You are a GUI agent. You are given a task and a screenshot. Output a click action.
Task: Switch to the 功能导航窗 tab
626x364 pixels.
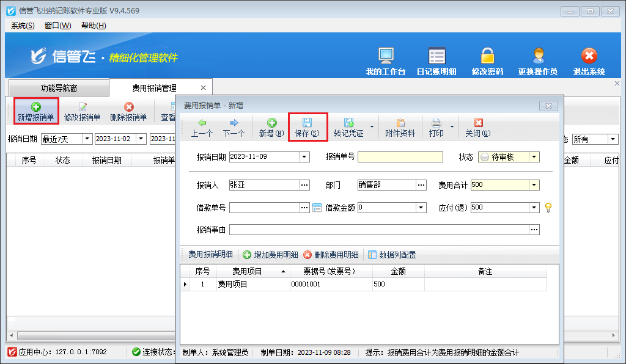pyautogui.click(x=59, y=88)
